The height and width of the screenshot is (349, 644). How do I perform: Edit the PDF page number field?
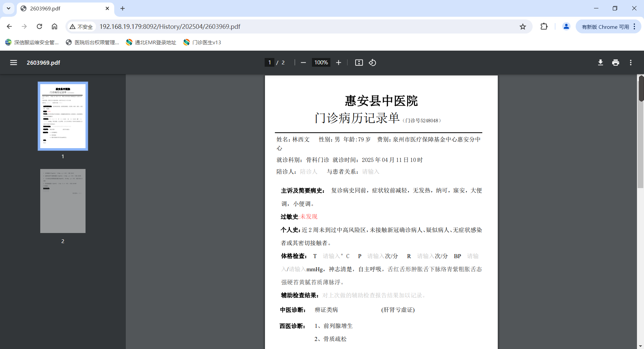269,63
